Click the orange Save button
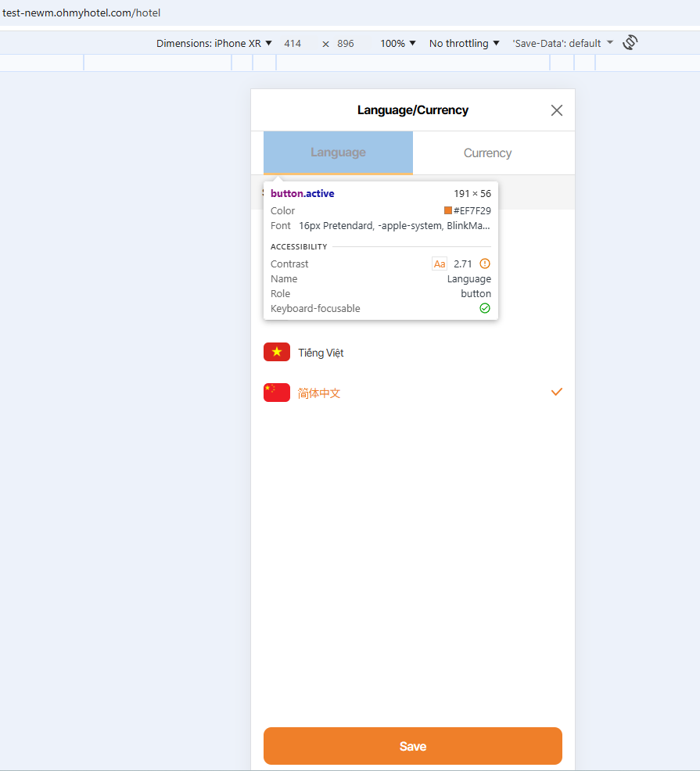 (x=413, y=746)
